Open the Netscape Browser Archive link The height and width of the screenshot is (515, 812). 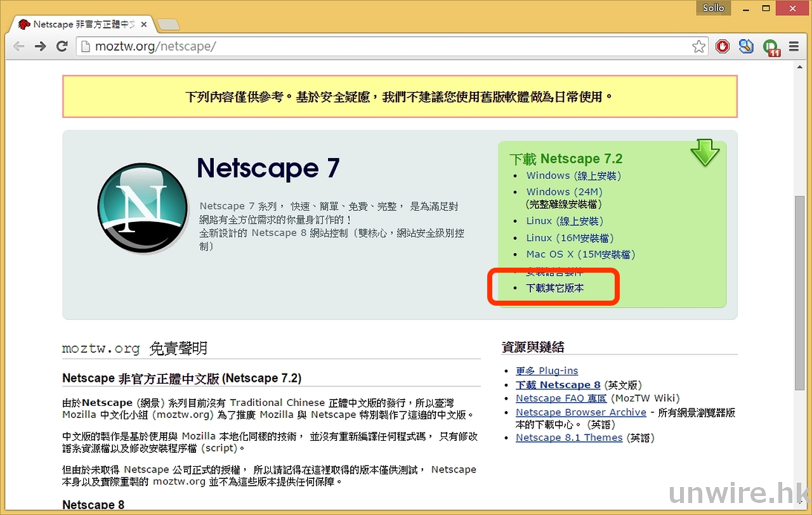(580, 412)
